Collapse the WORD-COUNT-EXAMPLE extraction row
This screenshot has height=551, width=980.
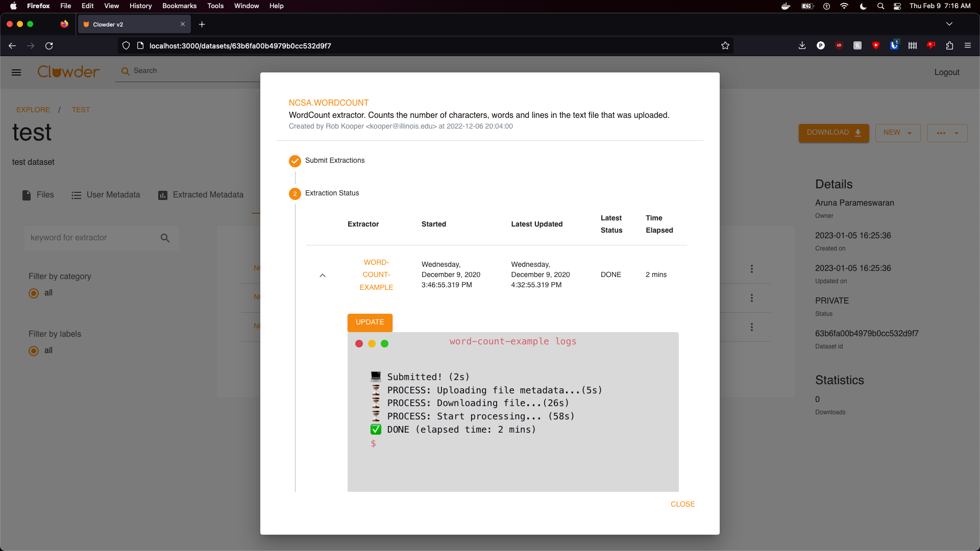pos(323,275)
